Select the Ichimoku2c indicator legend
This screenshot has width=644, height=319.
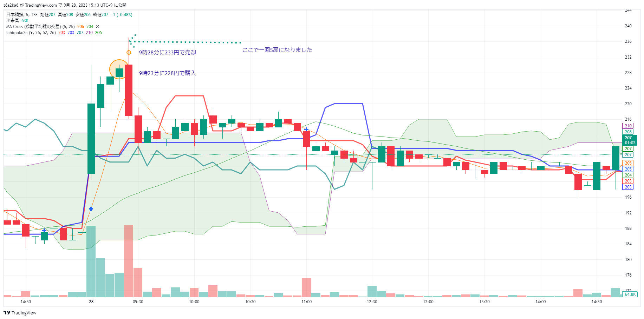[31, 33]
